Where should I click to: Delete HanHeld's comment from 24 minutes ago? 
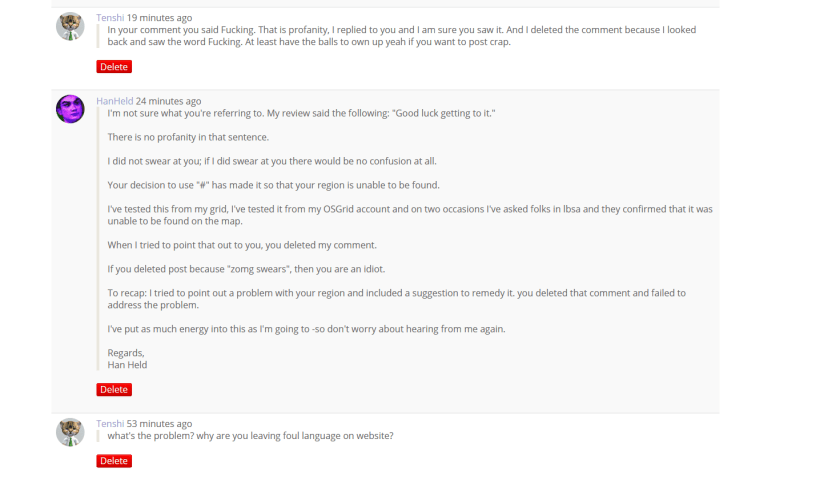[114, 390]
